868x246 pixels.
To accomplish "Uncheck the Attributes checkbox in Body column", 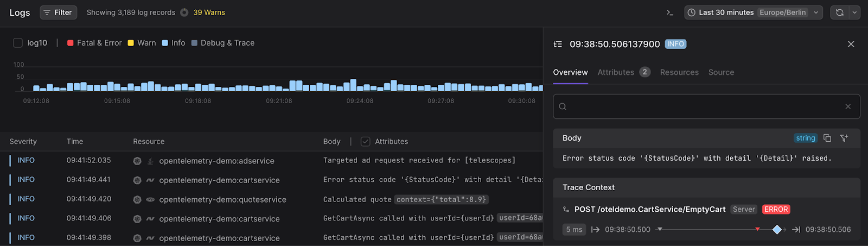I will click(x=366, y=141).
